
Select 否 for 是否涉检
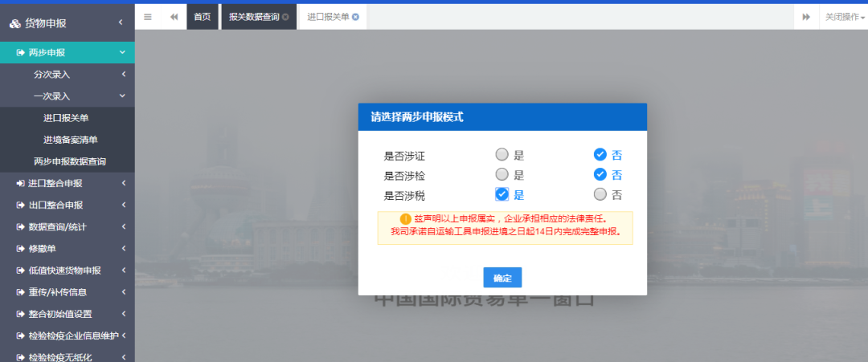(x=600, y=175)
